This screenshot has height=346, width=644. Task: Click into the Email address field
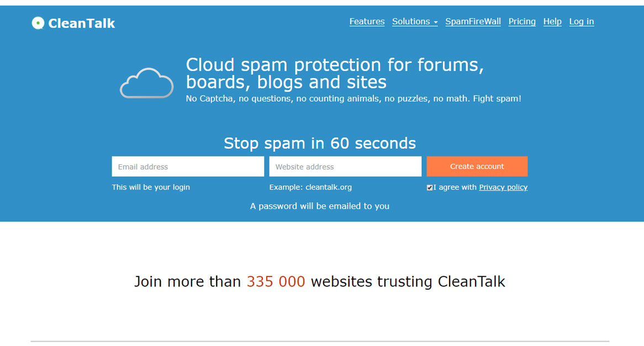(x=188, y=166)
